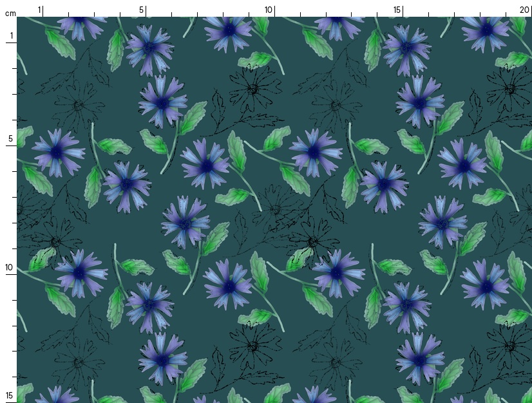Viewport: 532px width, 403px height.
Task: Select the 15 mark on the left ruler
Action: pos(10,395)
